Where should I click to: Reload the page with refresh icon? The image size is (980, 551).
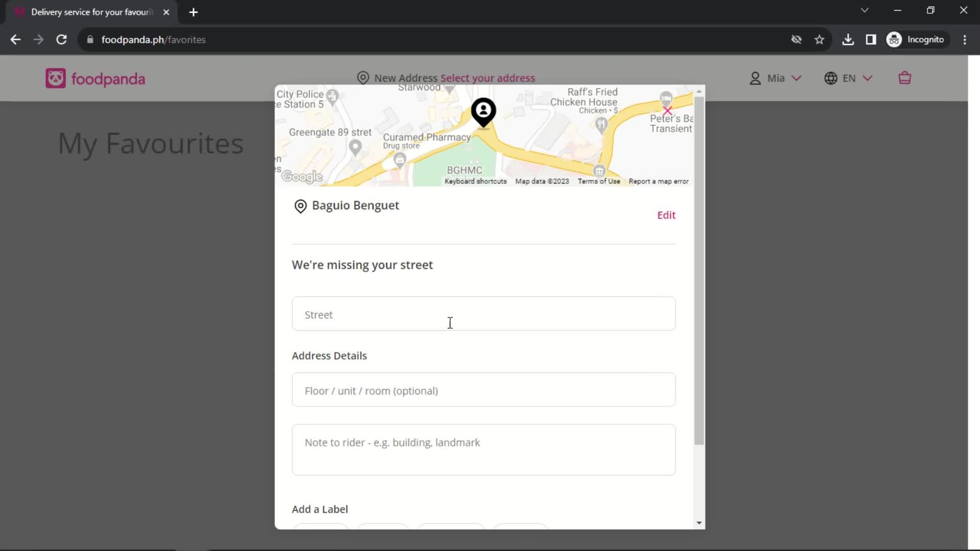tap(61, 39)
